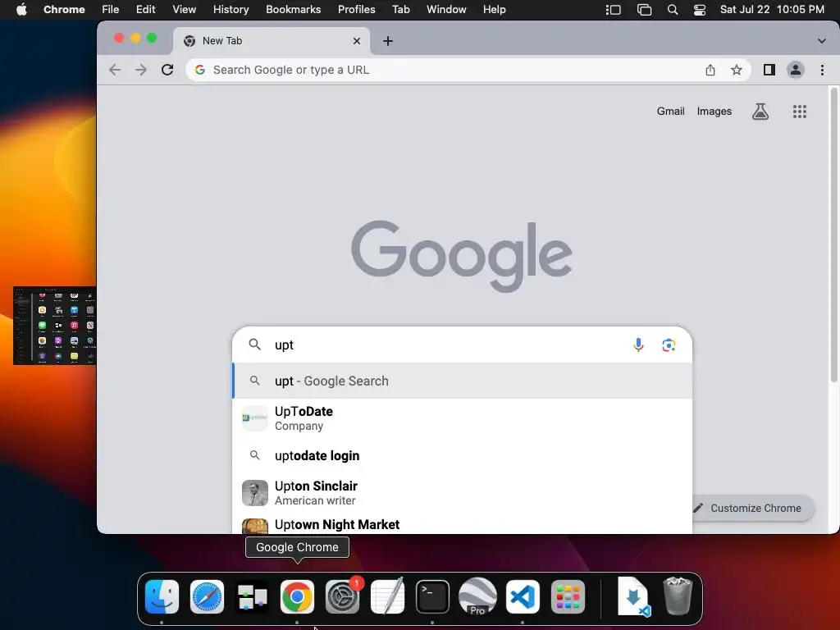Select the New Tab tab
The image size is (840, 630).
coord(272,41)
